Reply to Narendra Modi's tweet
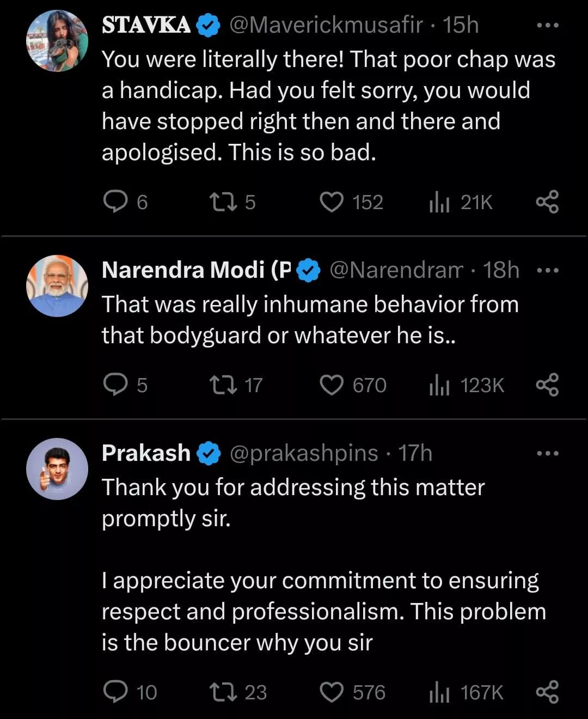The width and height of the screenshot is (588, 719). [115, 385]
